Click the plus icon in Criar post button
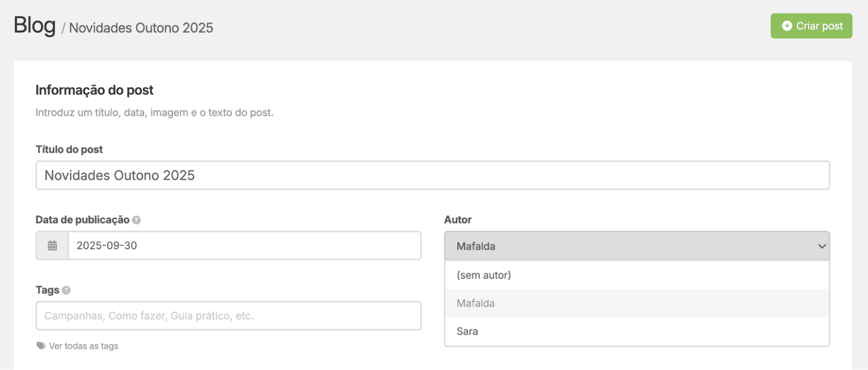The height and width of the screenshot is (370, 868). click(x=786, y=26)
